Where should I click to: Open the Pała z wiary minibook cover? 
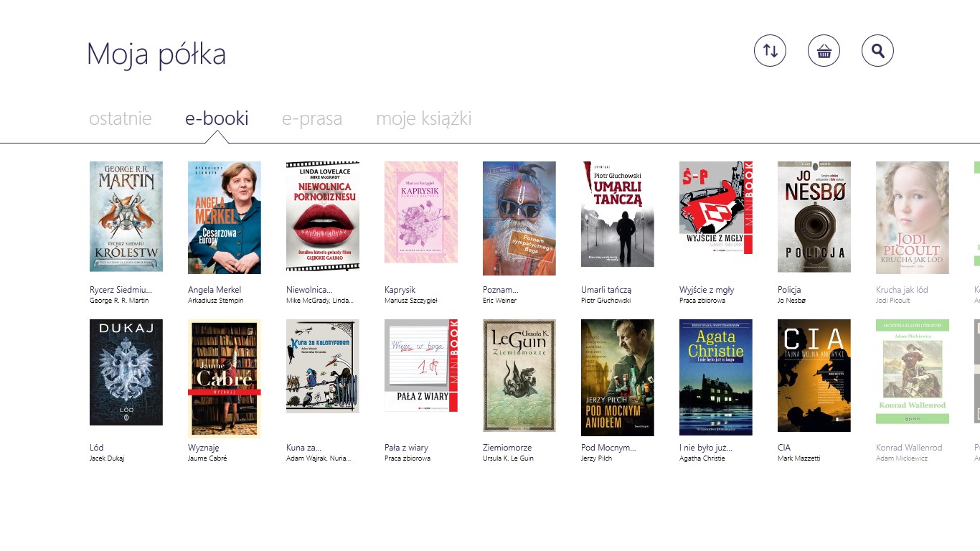[x=421, y=365]
